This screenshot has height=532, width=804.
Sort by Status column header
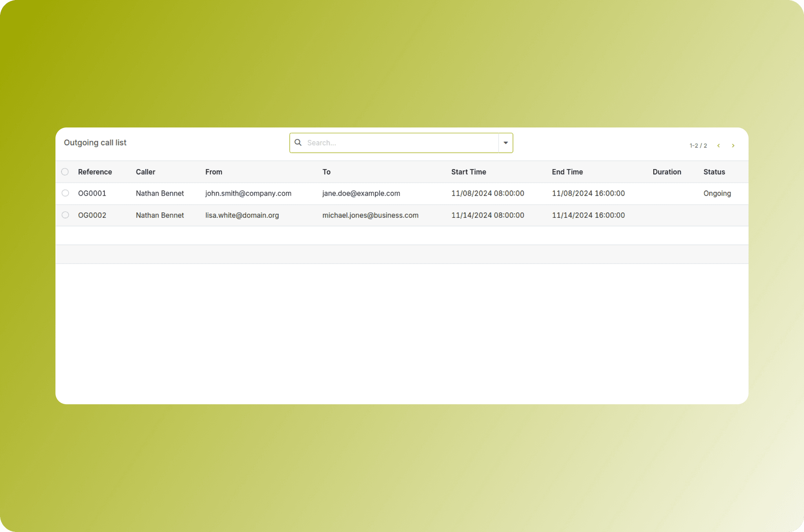(714, 172)
